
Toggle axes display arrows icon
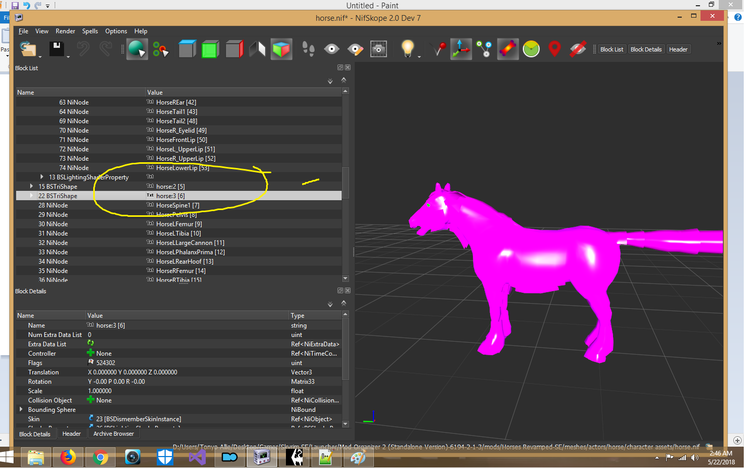tap(461, 49)
